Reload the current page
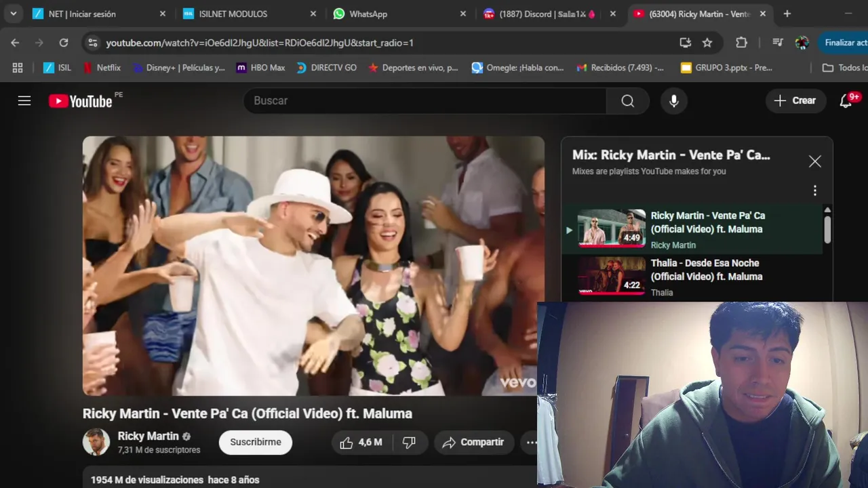 point(63,43)
